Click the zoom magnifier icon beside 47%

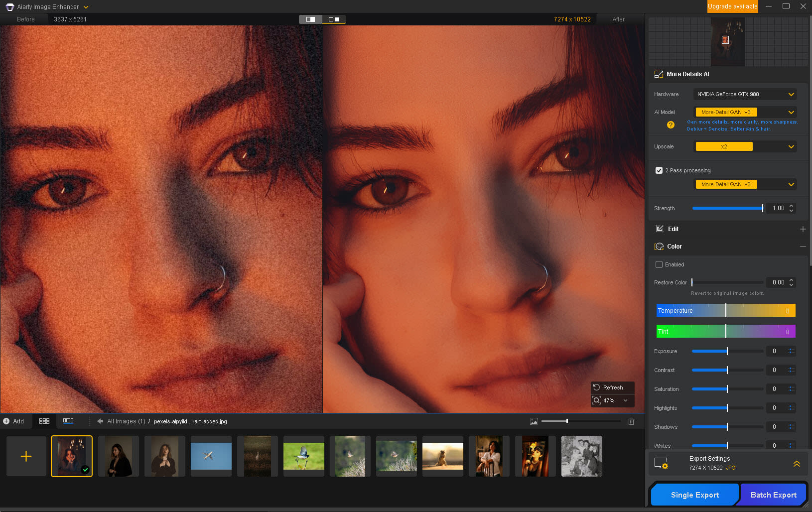(596, 400)
